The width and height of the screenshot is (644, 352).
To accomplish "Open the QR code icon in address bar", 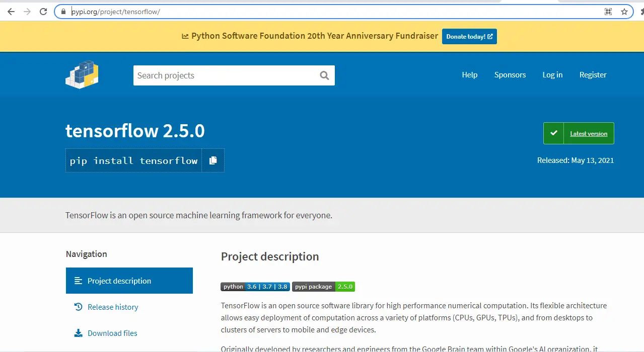I will [608, 12].
